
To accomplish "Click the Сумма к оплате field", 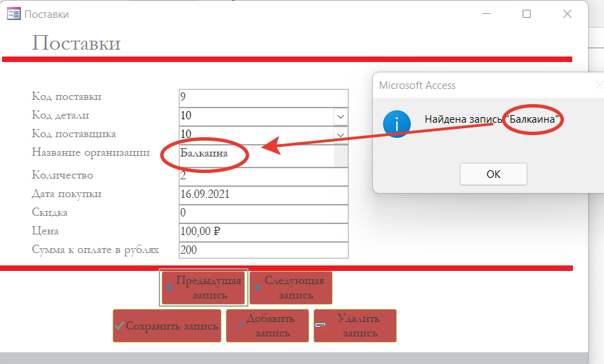I will pyautogui.click(x=264, y=250).
